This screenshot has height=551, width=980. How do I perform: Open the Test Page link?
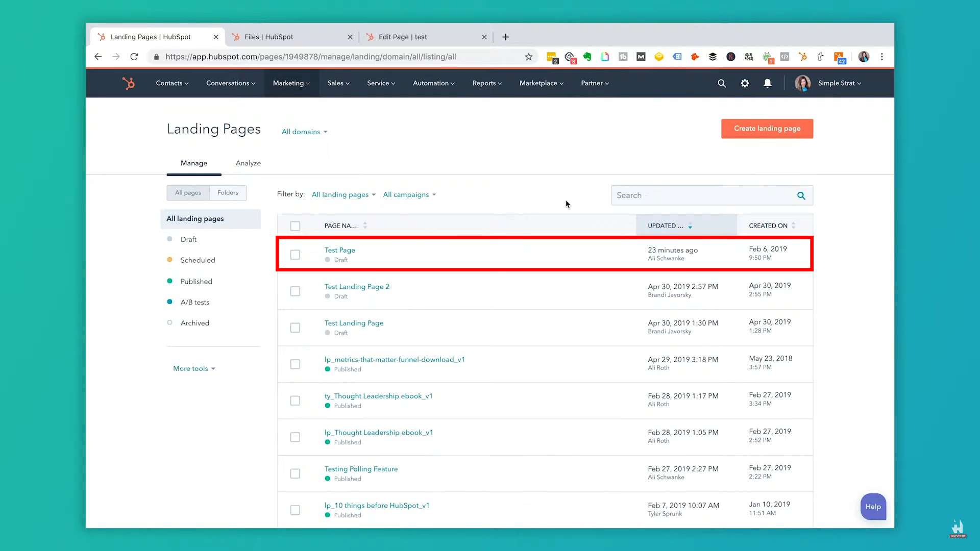339,250
